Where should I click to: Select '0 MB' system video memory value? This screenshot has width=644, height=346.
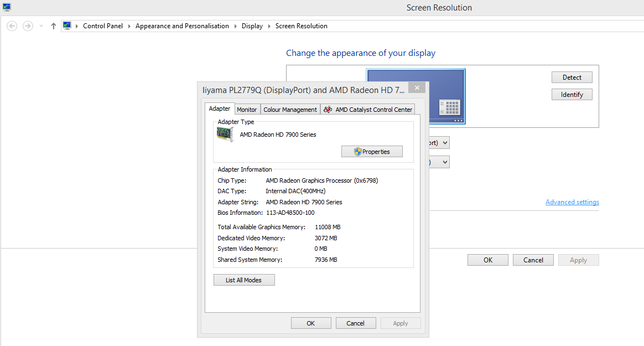321,249
